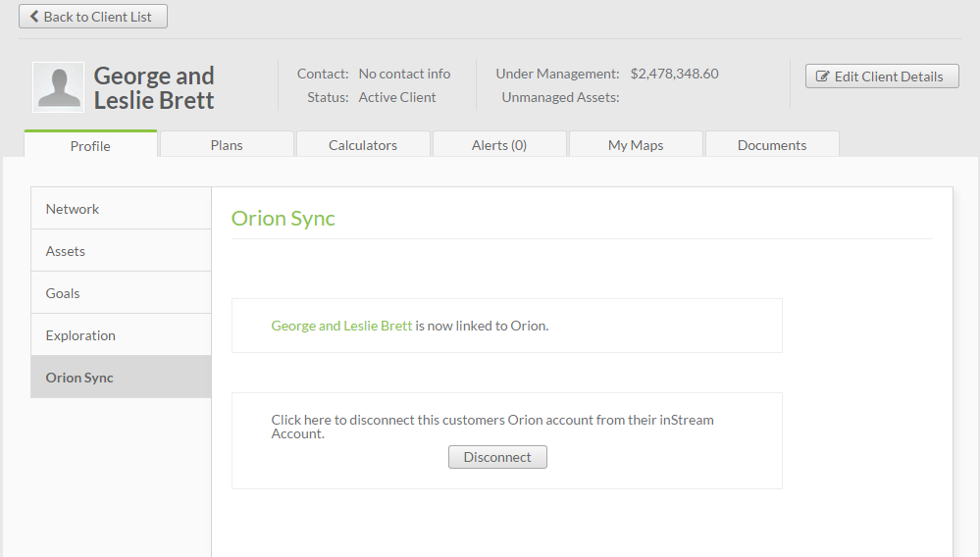The image size is (980, 557).
Task: Select Goals in the sidebar
Action: point(122,293)
